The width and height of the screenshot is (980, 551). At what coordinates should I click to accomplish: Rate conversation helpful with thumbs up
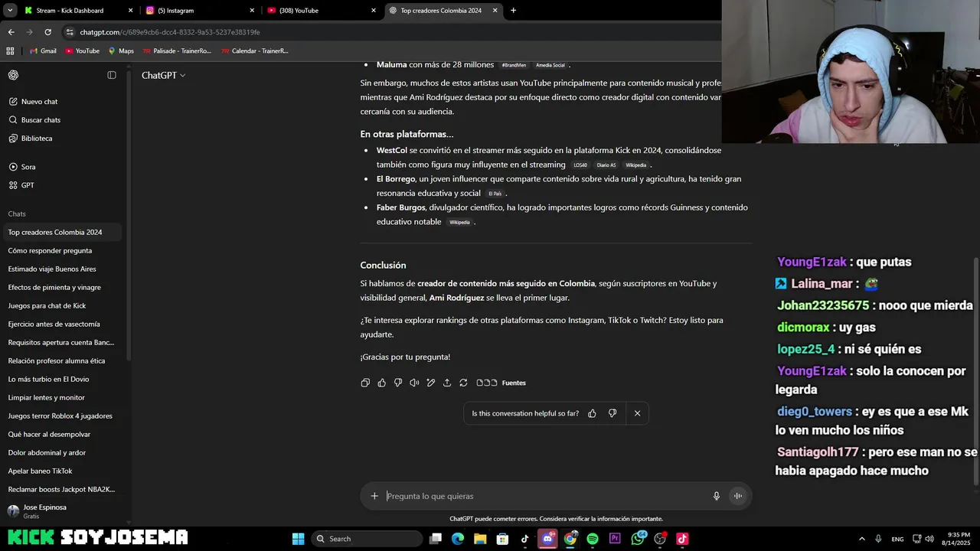pyautogui.click(x=592, y=413)
